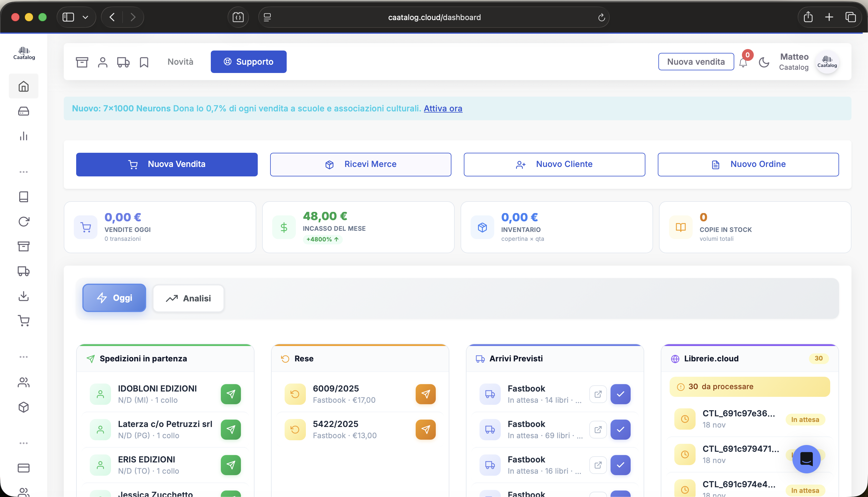The image size is (868, 497).
Task: Click the Ricevi Merce button
Action: pyautogui.click(x=360, y=164)
